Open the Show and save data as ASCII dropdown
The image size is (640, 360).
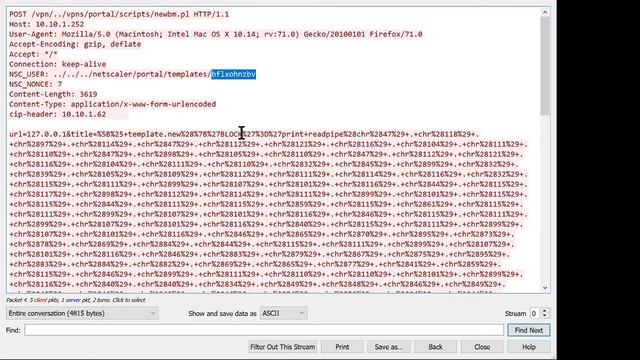[283, 313]
